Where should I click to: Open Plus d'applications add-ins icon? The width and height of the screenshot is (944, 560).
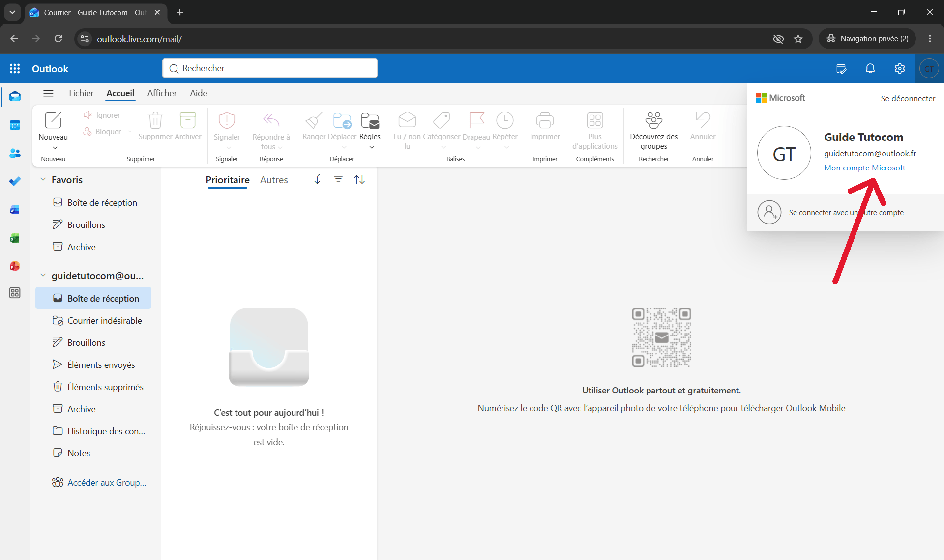coord(595,120)
